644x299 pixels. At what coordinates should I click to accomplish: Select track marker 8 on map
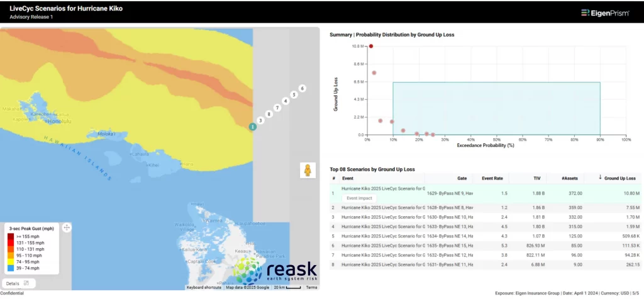click(x=269, y=114)
